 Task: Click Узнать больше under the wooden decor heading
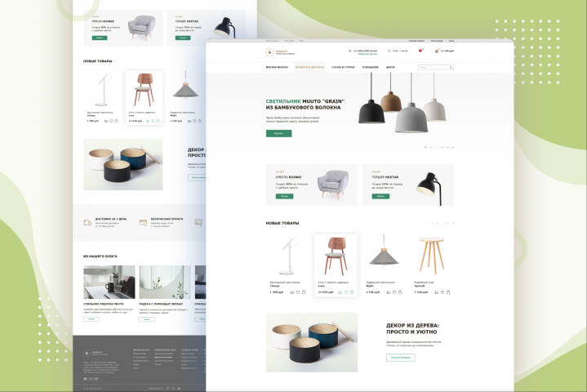[401, 358]
